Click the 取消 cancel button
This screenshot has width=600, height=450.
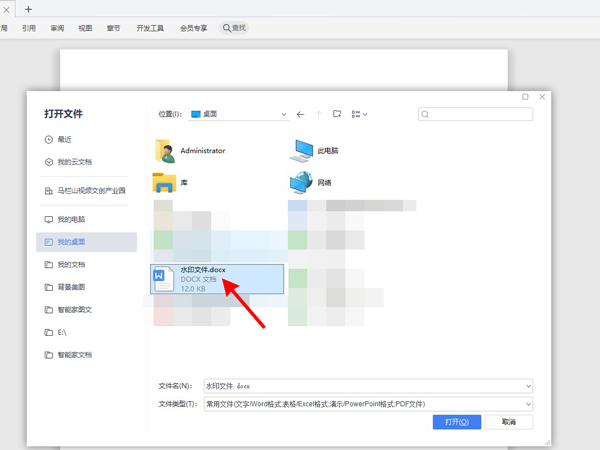point(509,423)
